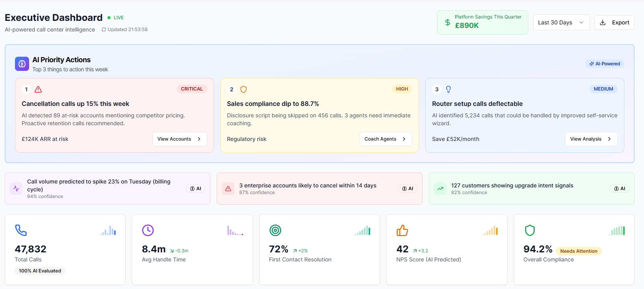Click the Avg Handle Time sparkline chart
Viewport: 644px width, 289px height.
(x=235, y=230)
